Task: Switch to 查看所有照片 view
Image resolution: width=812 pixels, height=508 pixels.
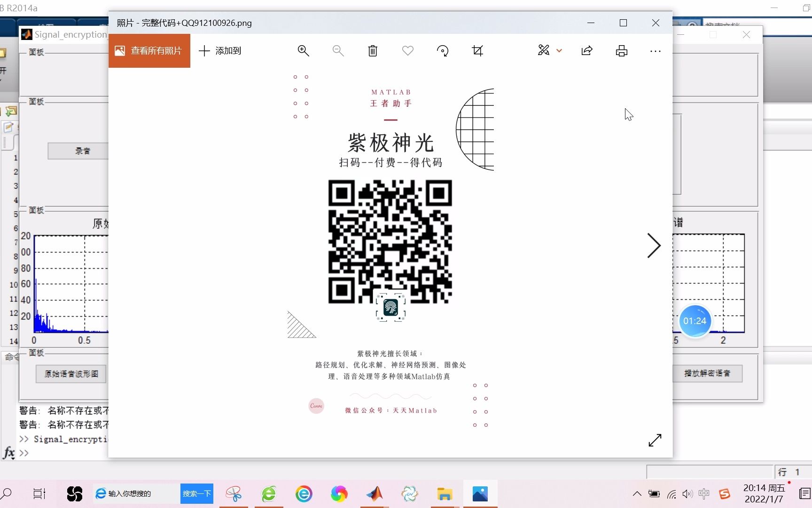Action: click(149, 50)
